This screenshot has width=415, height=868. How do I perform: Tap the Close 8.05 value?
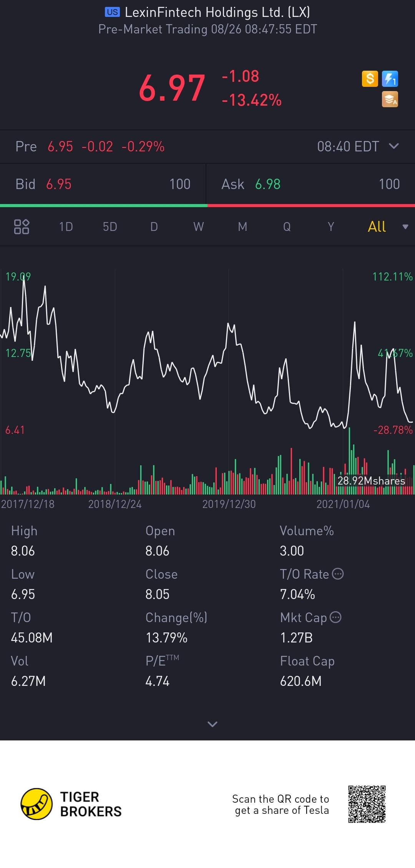click(x=158, y=594)
